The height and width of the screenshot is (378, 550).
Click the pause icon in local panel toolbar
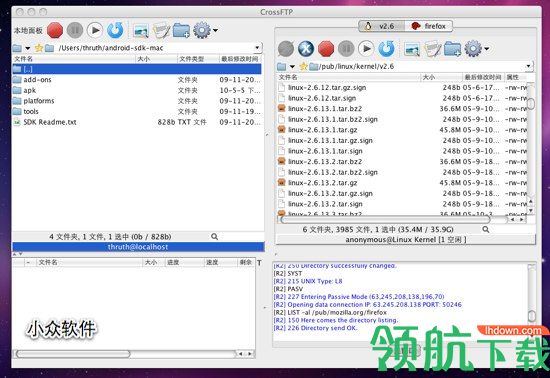pos(75,30)
